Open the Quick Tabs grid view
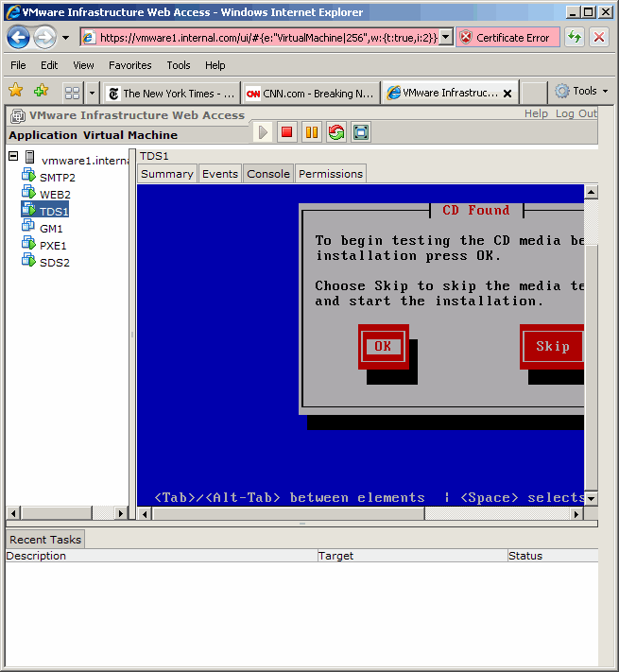The height and width of the screenshot is (672, 619). coord(72,93)
